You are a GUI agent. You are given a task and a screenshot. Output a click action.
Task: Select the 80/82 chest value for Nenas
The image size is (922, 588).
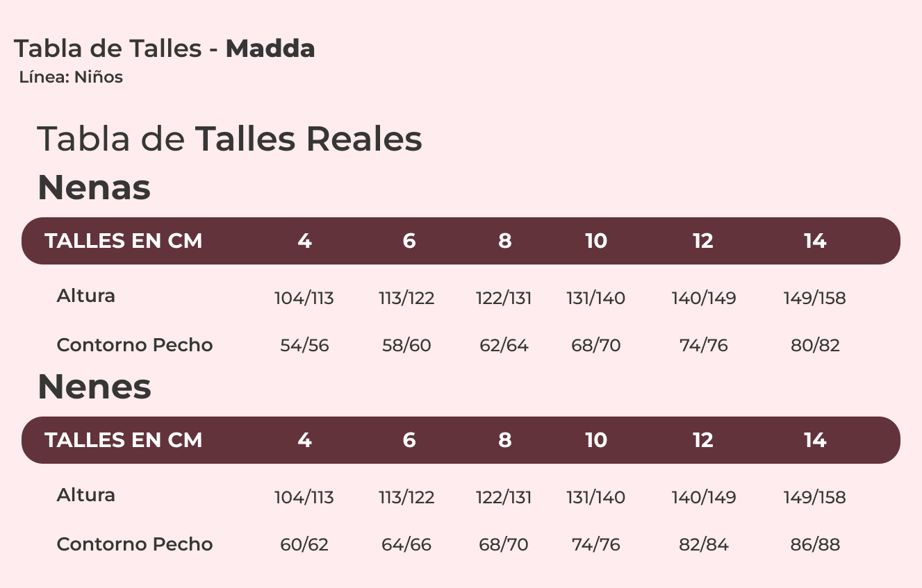point(815,346)
